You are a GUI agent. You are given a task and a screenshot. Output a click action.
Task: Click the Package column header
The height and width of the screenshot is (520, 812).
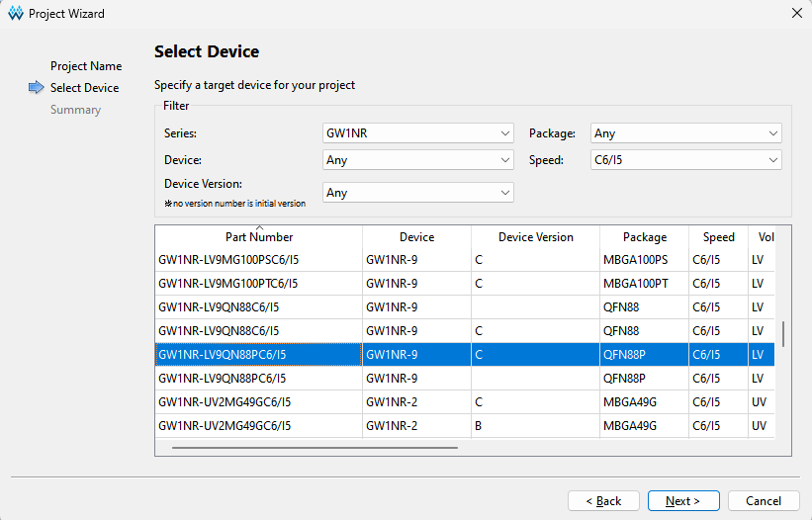click(644, 237)
